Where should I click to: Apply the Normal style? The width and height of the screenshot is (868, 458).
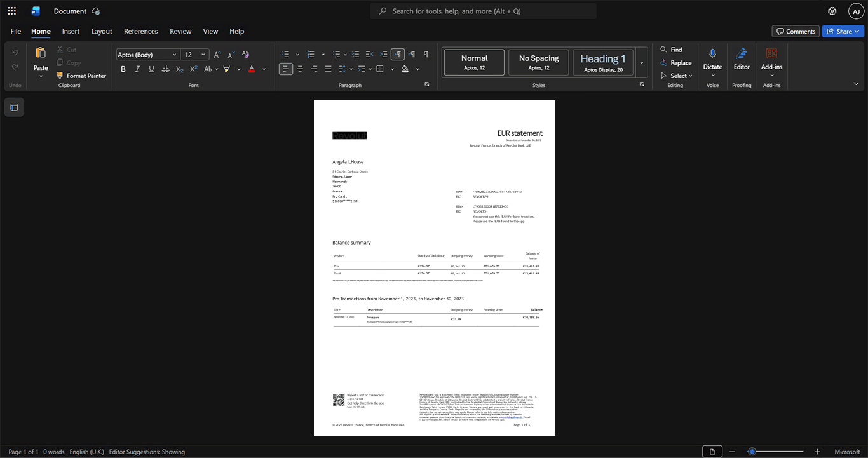pyautogui.click(x=474, y=62)
